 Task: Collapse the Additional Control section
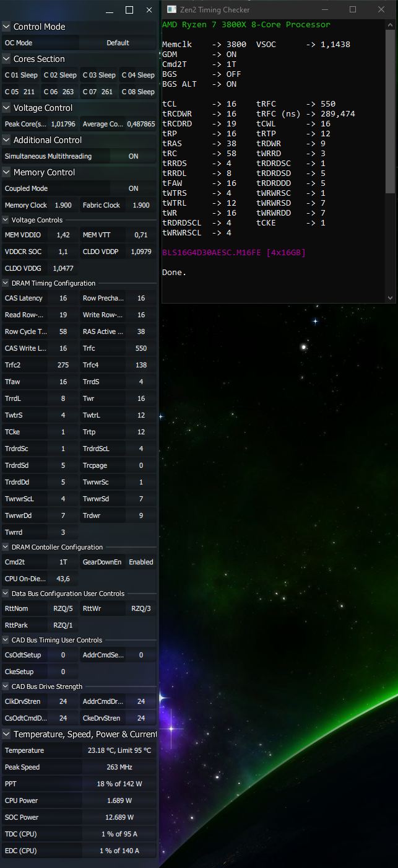tap(6, 140)
